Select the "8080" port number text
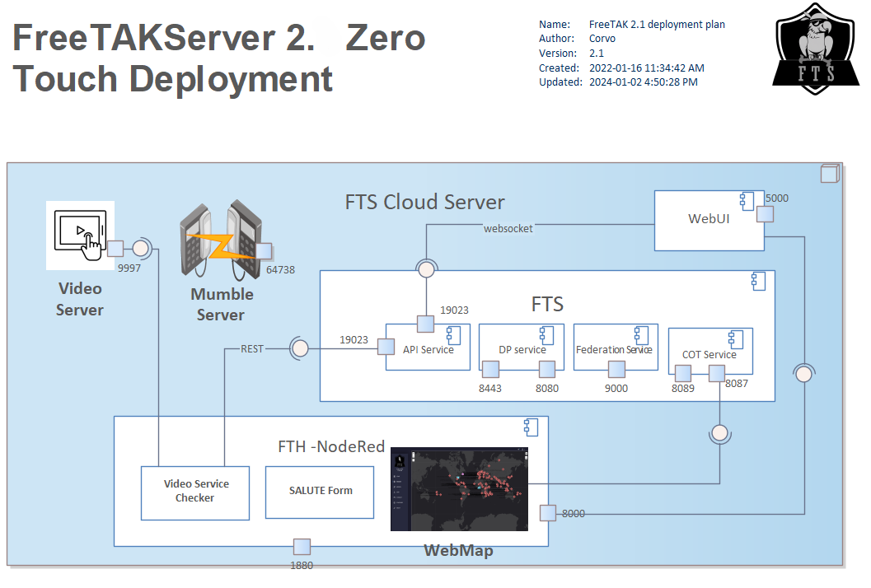 [x=547, y=389]
